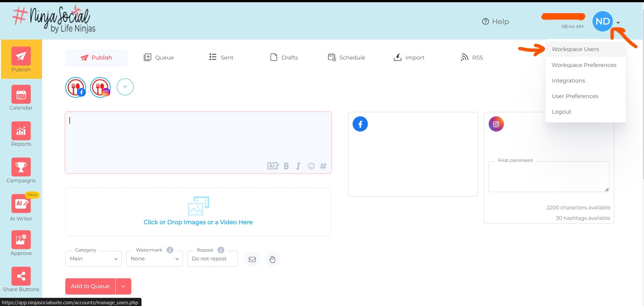Select Logout from the account menu
The image size is (644, 306).
click(585, 112)
